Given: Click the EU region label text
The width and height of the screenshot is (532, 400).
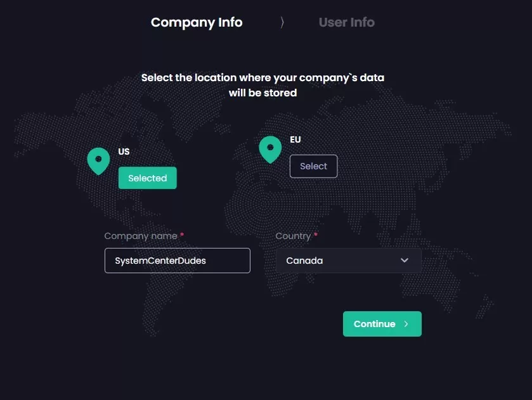Looking at the screenshot, I should tap(295, 139).
